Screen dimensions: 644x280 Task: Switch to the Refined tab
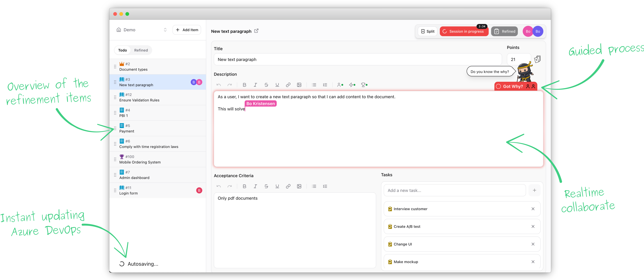click(x=141, y=50)
